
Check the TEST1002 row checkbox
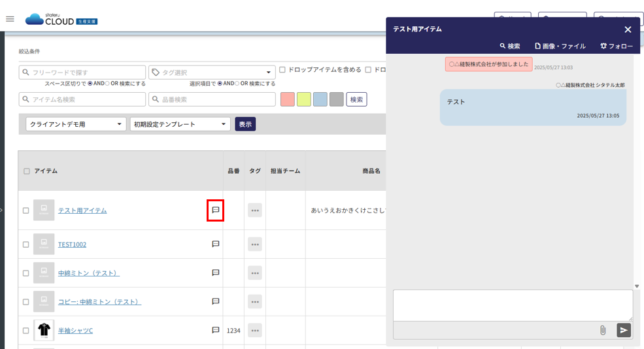point(26,244)
